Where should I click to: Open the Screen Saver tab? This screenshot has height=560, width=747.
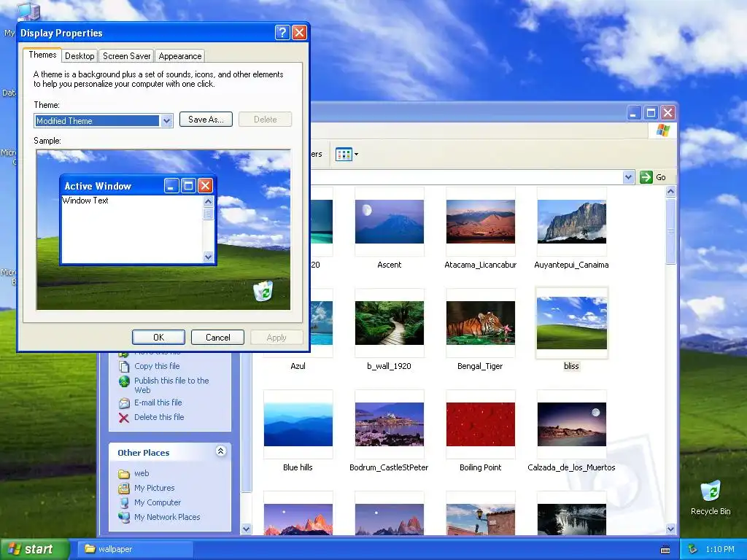point(127,55)
